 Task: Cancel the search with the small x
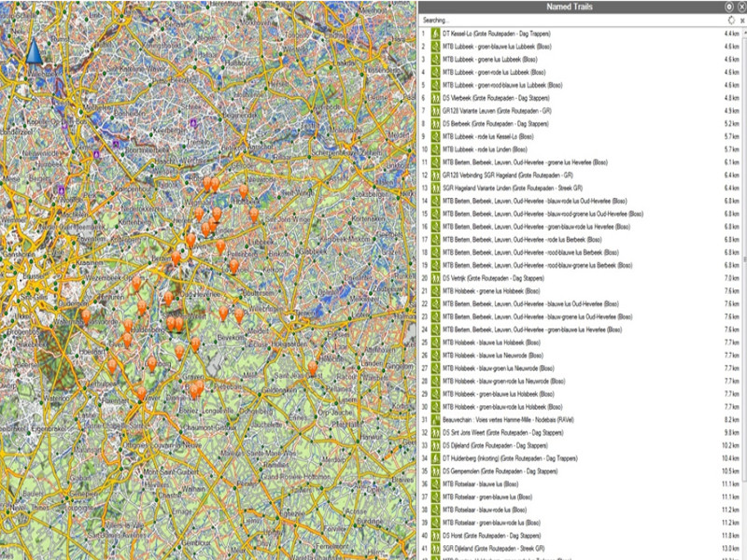(x=740, y=20)
